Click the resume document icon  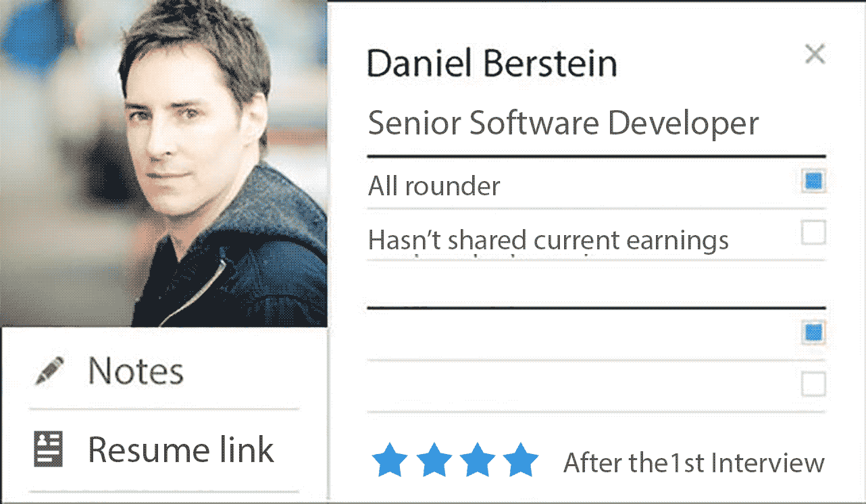tap(48, 449)
